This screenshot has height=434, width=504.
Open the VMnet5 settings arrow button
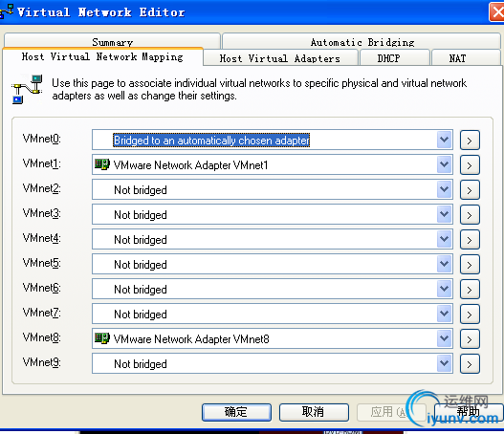pyautogui.click(x=470, y=265)
